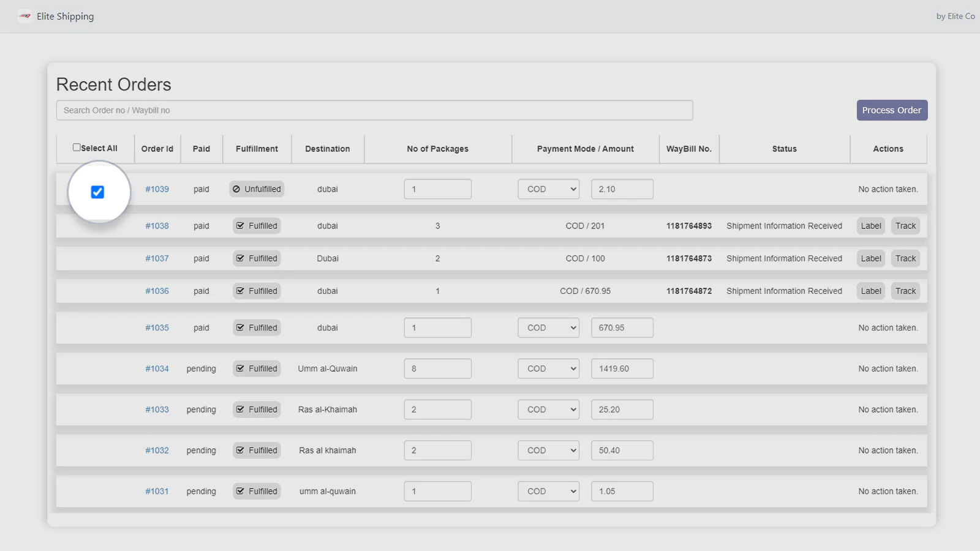Click the Process Order button

pos(891,110)
